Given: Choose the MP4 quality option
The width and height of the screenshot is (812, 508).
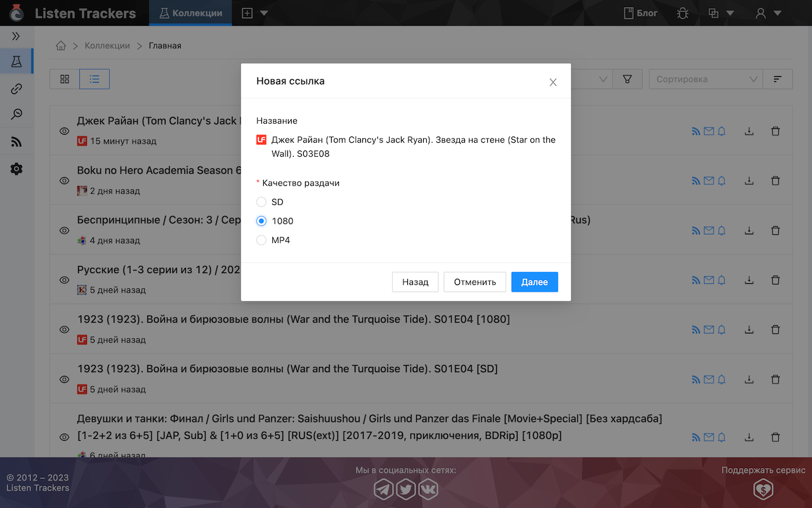Looking at the screenshot, I should click(x=261, y=239).
